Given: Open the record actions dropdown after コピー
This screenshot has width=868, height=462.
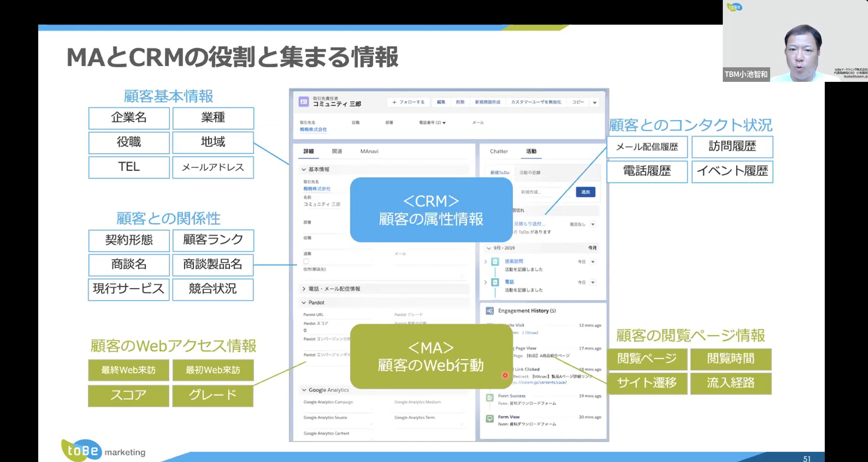Looking at the screenshot, I should [x=594, y=103].
